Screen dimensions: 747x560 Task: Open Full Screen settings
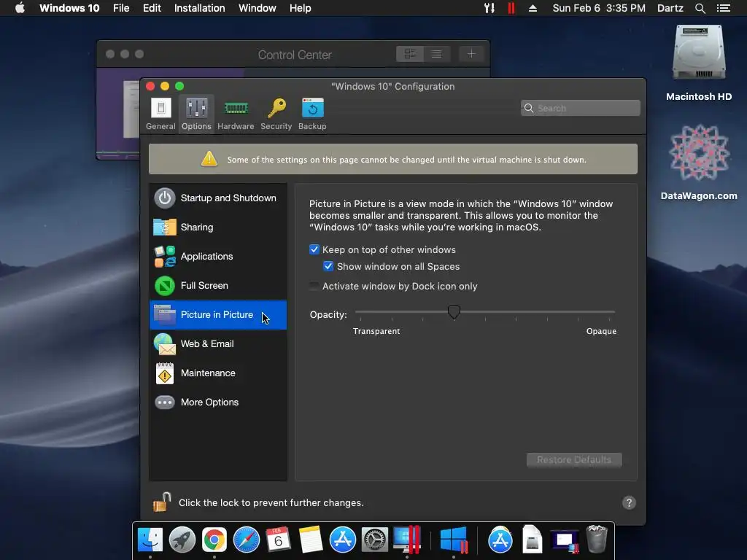218,286
